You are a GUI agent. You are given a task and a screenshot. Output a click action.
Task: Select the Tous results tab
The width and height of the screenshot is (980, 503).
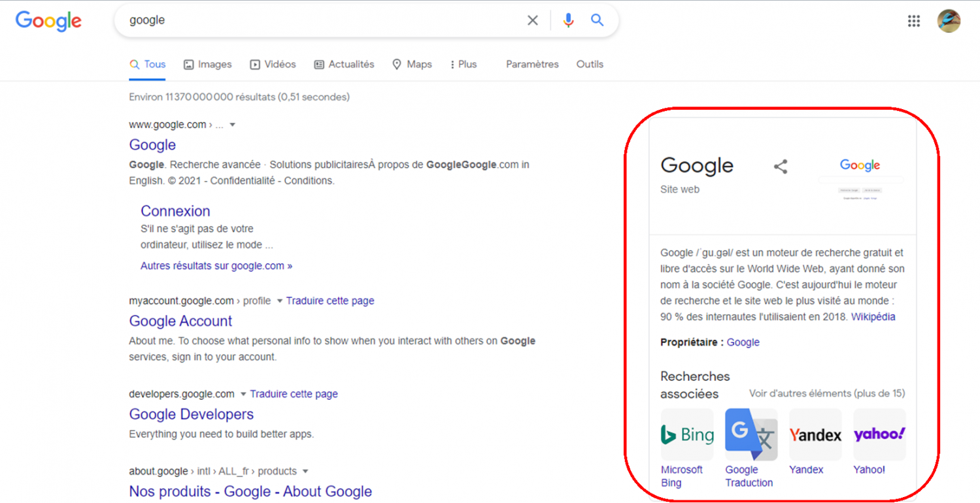147,64
